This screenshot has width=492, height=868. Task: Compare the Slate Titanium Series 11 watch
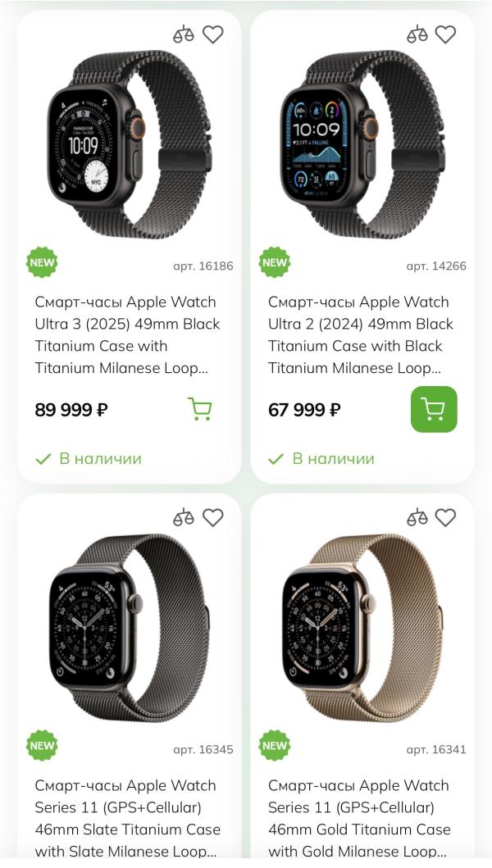point(184,517)
